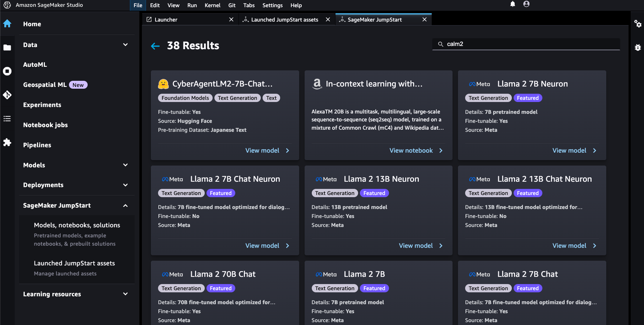Close the Launcher tab
The width and height of the screenshot is (644, 325).
coord(231,20)
